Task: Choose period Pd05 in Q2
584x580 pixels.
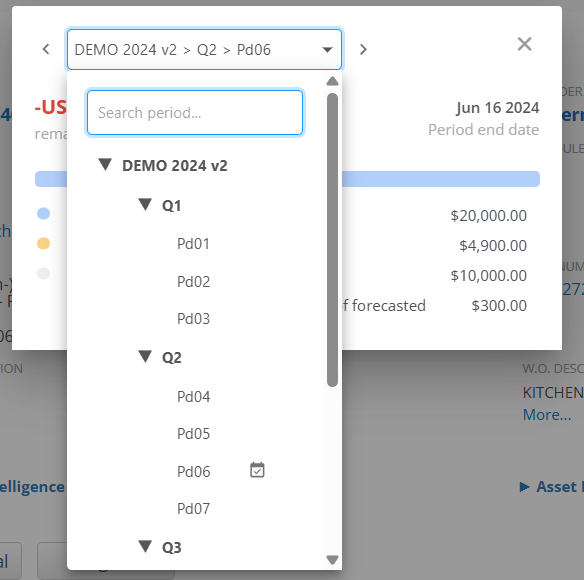Action: click(193, 434)
